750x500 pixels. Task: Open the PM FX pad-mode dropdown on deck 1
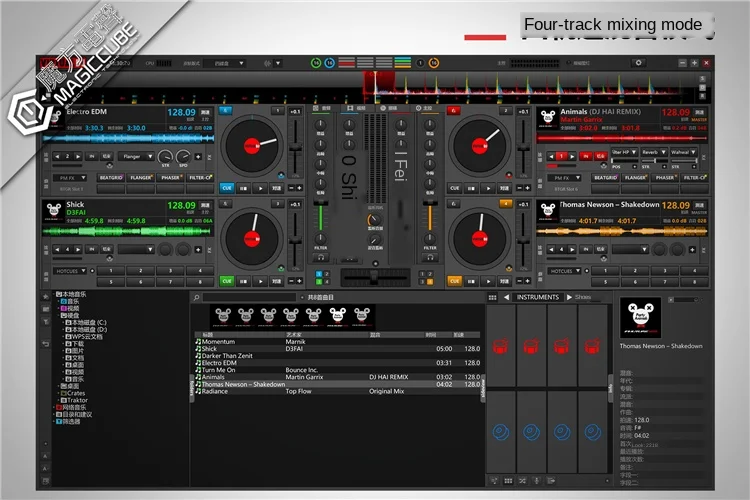69,178
